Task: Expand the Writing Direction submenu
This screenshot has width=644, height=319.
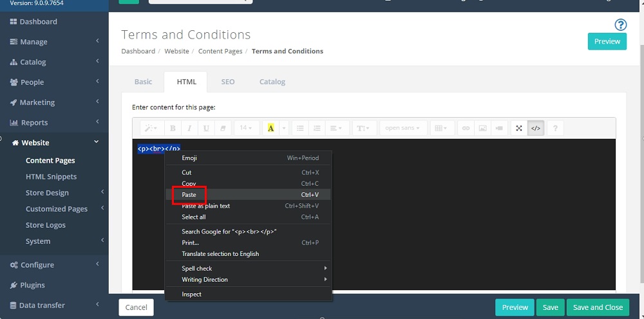Action: (249, 280)
